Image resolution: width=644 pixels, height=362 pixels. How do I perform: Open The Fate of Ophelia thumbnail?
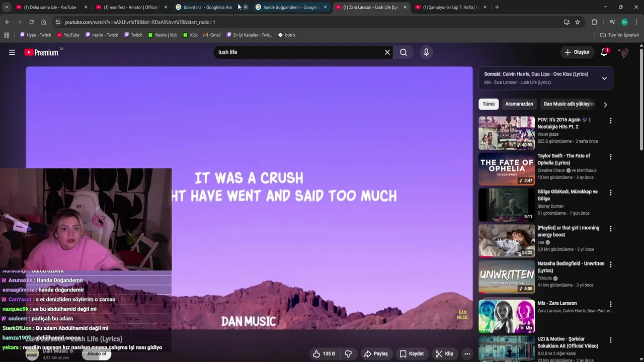tap(507, 169)
